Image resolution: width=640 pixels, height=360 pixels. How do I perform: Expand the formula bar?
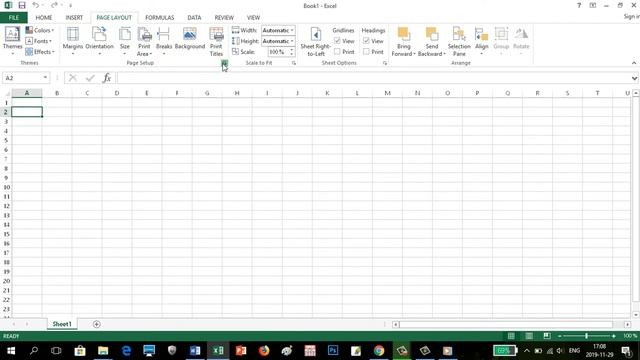pyautogui.click(x=634, y=78)
